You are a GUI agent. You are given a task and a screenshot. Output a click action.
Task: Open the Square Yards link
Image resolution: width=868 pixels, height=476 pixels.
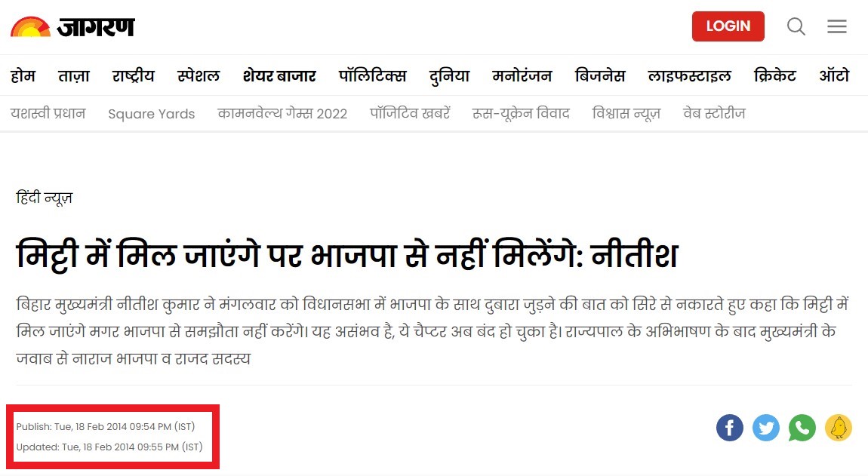(x=152, y=114)
